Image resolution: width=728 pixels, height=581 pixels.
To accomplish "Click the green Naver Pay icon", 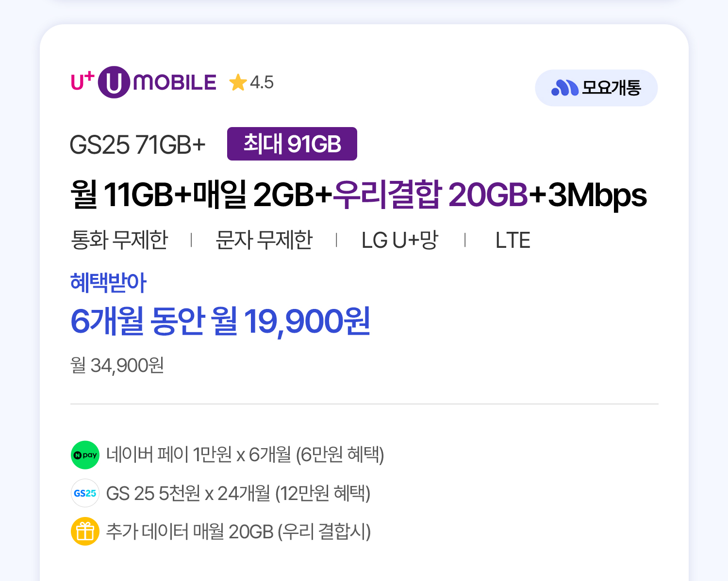I will (85, 455).
